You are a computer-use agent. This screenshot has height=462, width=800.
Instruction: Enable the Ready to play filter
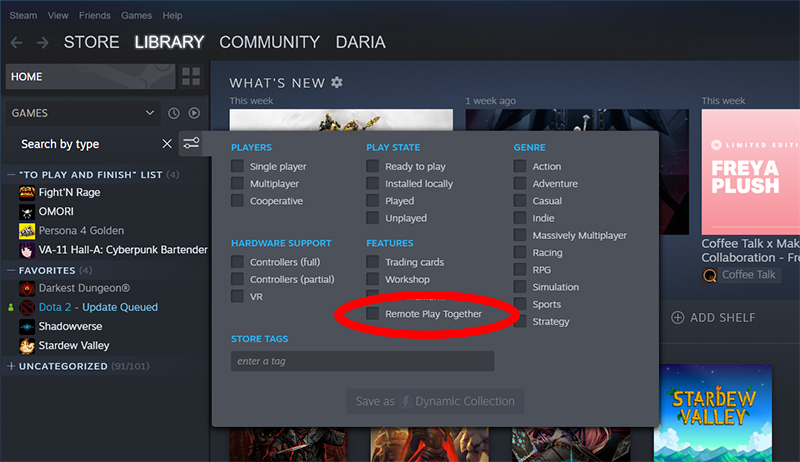click(x=372, y=166)
